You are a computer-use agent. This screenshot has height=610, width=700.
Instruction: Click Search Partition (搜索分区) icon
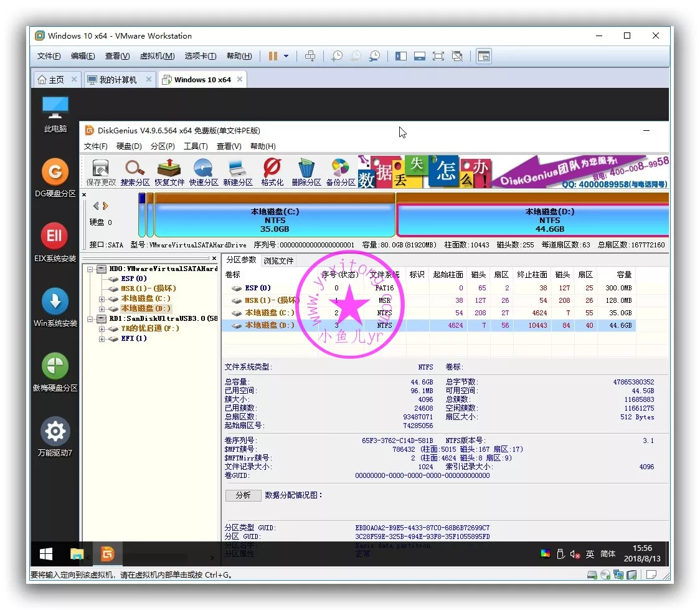click(x=135, y=173)
